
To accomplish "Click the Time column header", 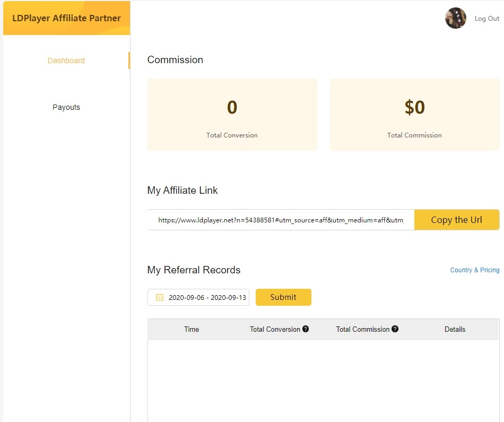I will [191, 329].
